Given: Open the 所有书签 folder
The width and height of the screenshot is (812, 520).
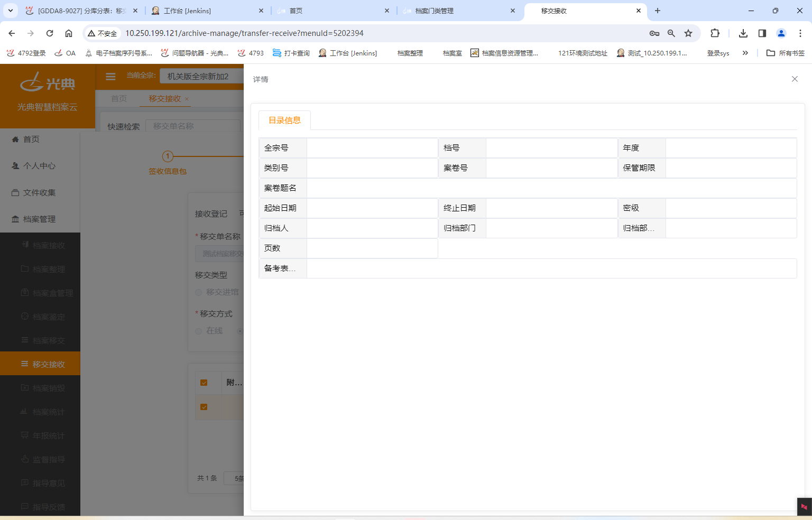Looking at the screenshot, I should coord(786,53).
